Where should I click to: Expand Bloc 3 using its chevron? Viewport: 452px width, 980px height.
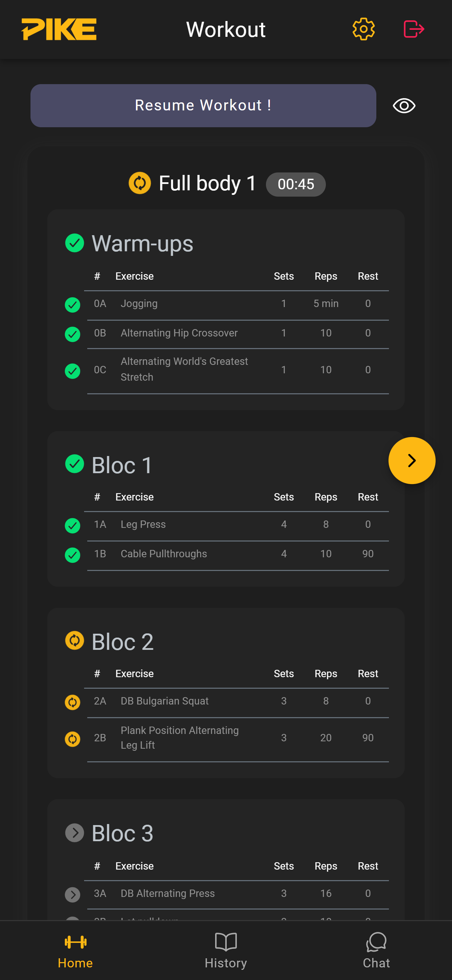pyautogui.click(x=74, y=832)
